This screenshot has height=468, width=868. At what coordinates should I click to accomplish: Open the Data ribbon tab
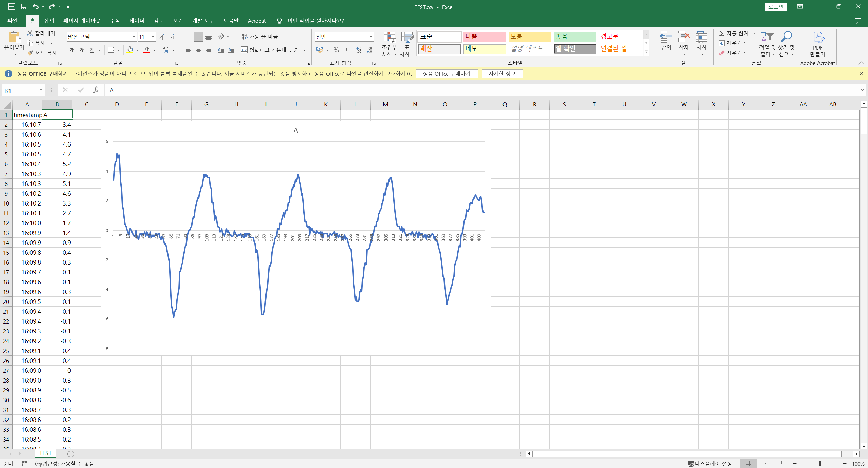137,21
